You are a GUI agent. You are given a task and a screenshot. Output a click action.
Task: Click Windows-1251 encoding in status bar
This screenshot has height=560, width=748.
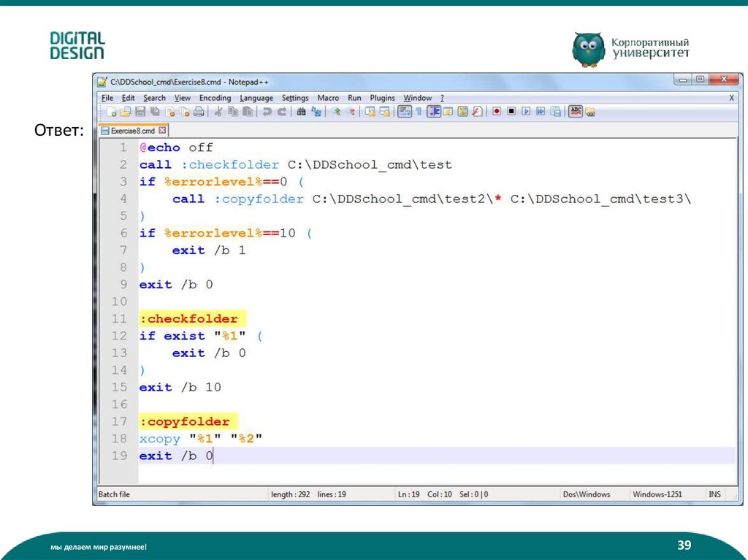click(x=657, y=494)
